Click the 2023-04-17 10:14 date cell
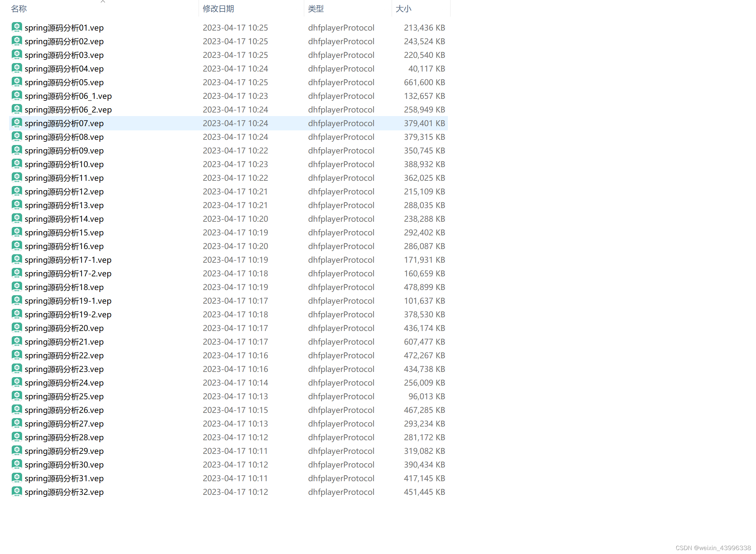 [x=236, y=383]
